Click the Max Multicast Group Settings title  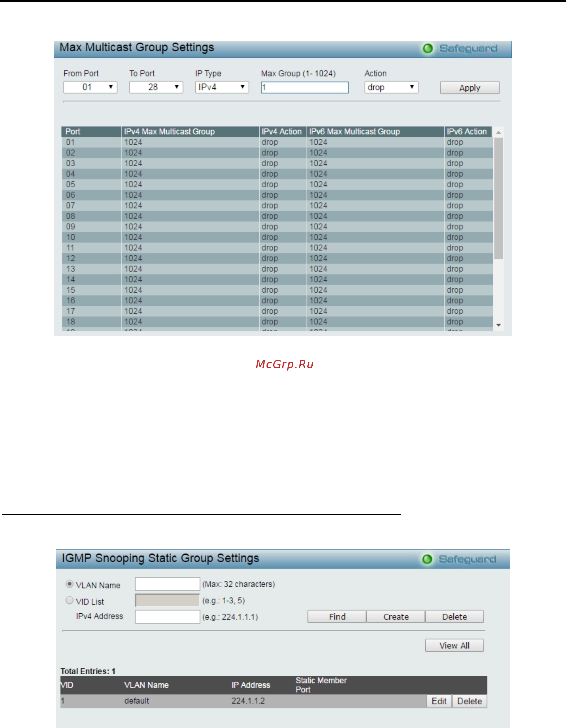(x=137, y=47)
